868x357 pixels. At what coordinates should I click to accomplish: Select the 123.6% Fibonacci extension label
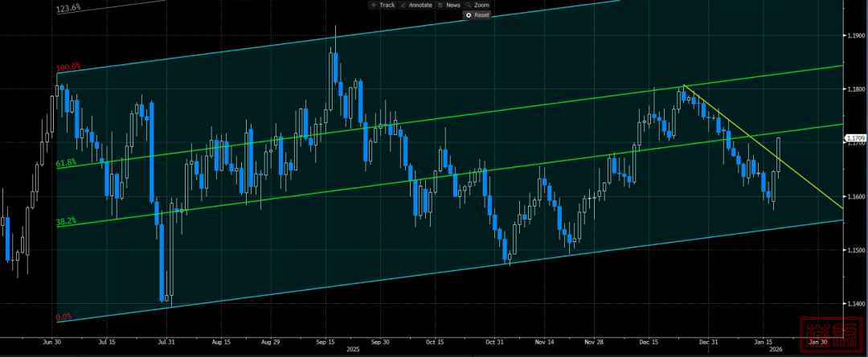click(68, 8)
